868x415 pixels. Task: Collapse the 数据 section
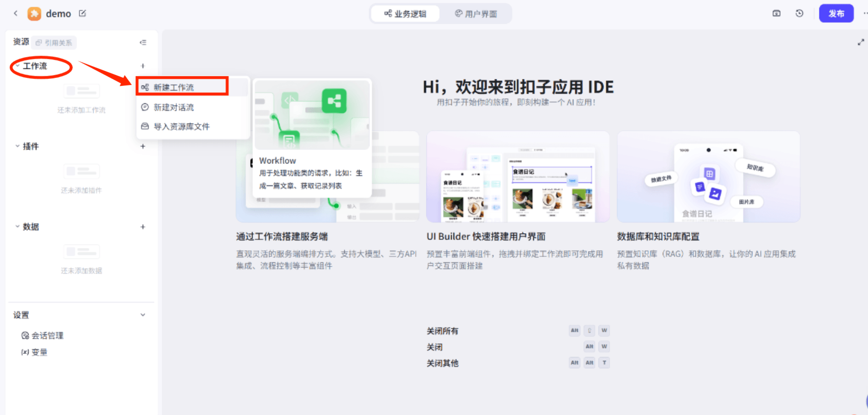coord(17,226)
